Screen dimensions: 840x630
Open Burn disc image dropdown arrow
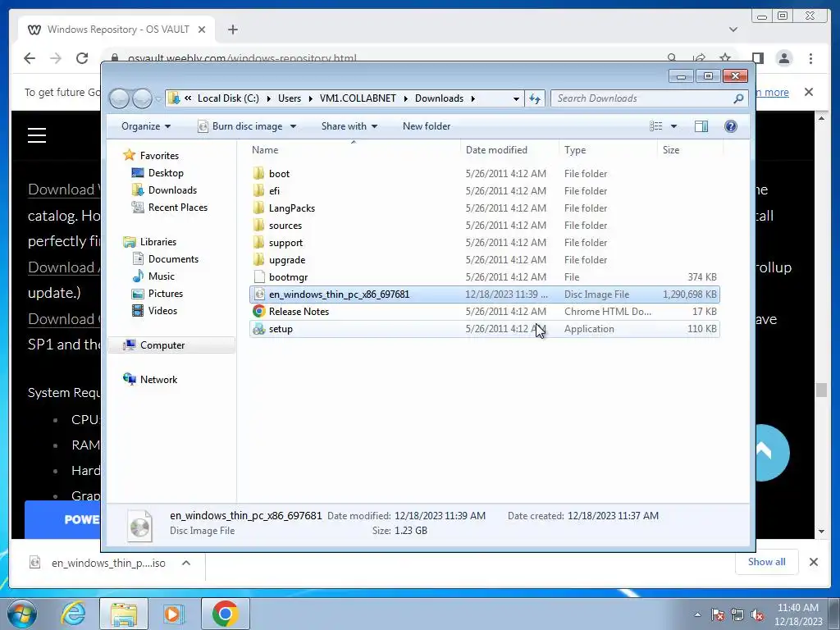tap(293, 126)
